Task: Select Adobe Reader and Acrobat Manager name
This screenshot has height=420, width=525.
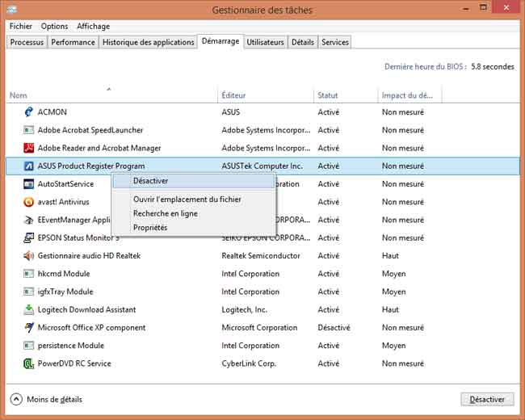Action: point(99,148)
